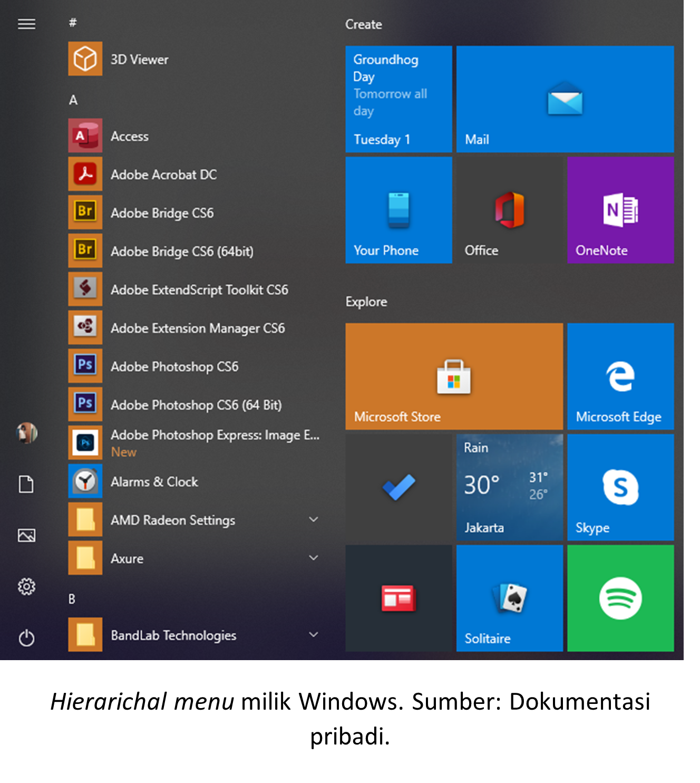The width and height of the screenshot is (700, 783).
Task: Open the Jakarta weather tile
Action: [510, 487]
